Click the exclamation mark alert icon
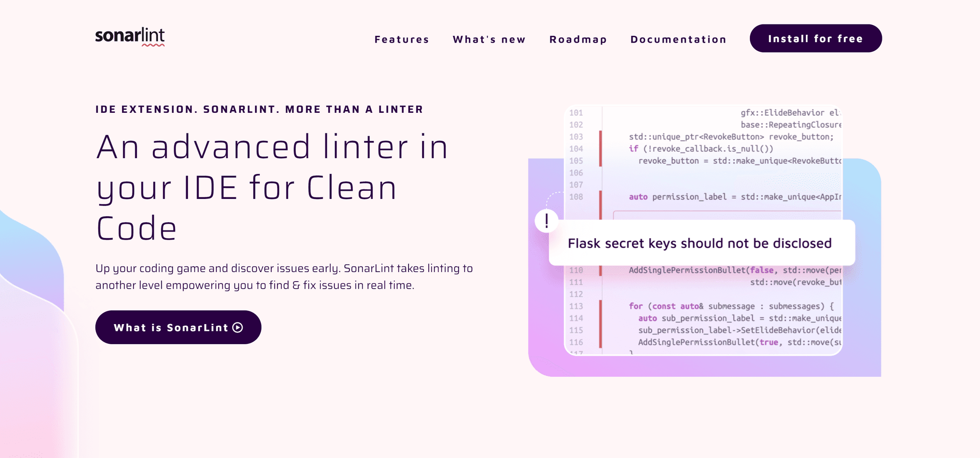Screen dimensions: 980x458 [x=546, y=221]
